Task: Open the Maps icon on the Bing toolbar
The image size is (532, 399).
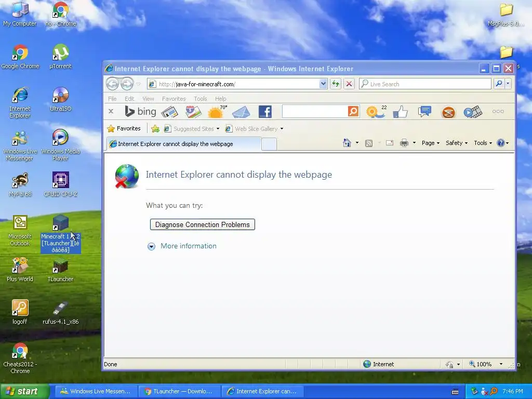Action: click(x=193, y=112)
